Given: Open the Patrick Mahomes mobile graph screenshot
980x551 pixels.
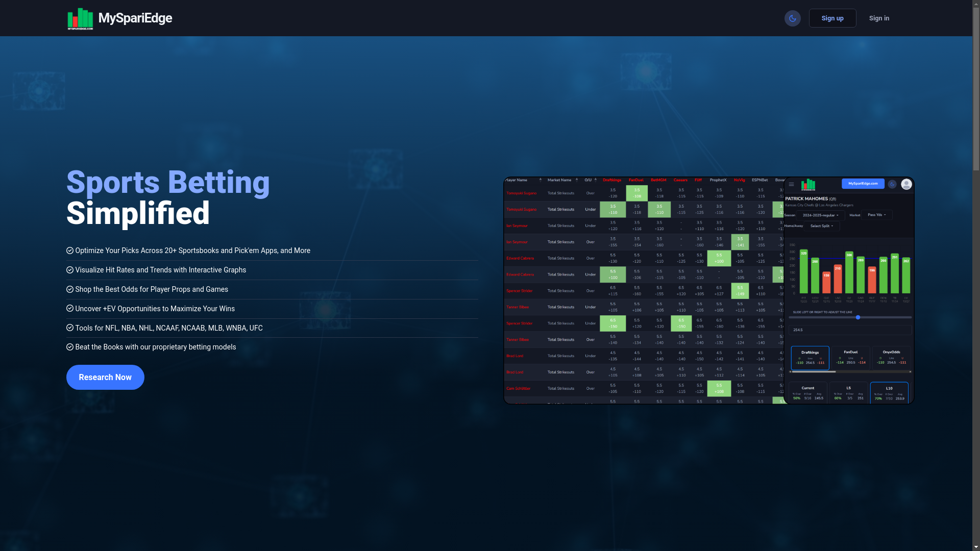Looking at the screenshot, I should [x=849, y=290].
